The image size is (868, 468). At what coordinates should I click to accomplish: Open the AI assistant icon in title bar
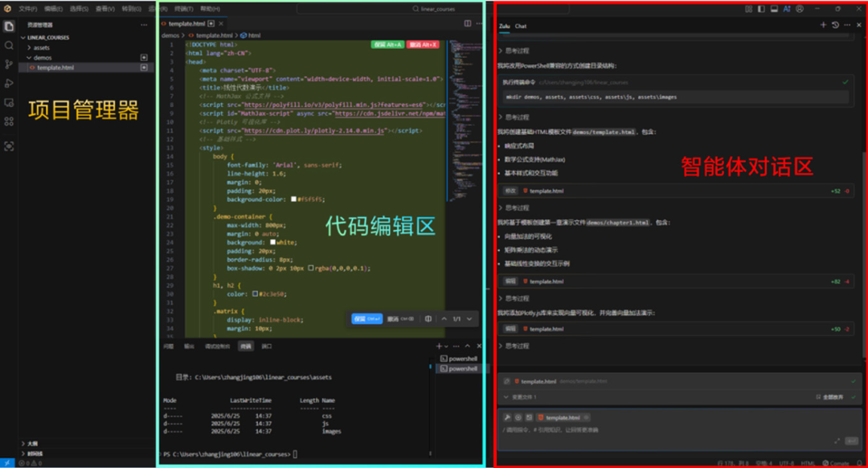(x=787, y=9)
